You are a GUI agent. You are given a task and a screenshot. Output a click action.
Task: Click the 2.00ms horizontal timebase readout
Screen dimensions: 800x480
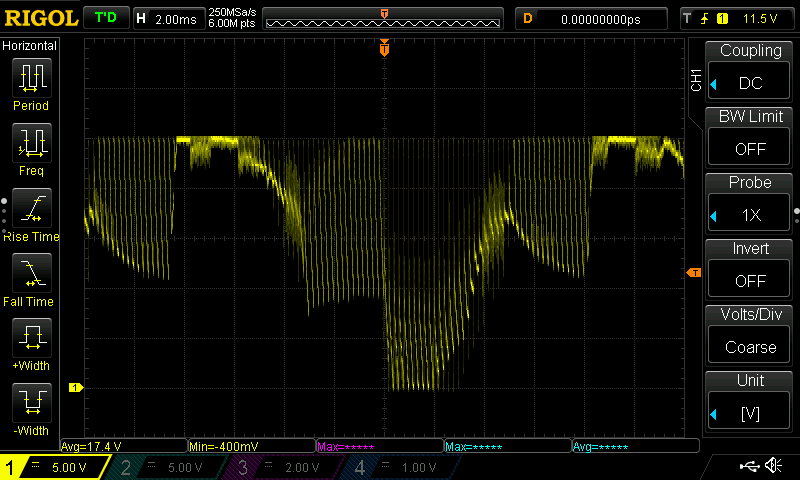(x=168, y=18)
